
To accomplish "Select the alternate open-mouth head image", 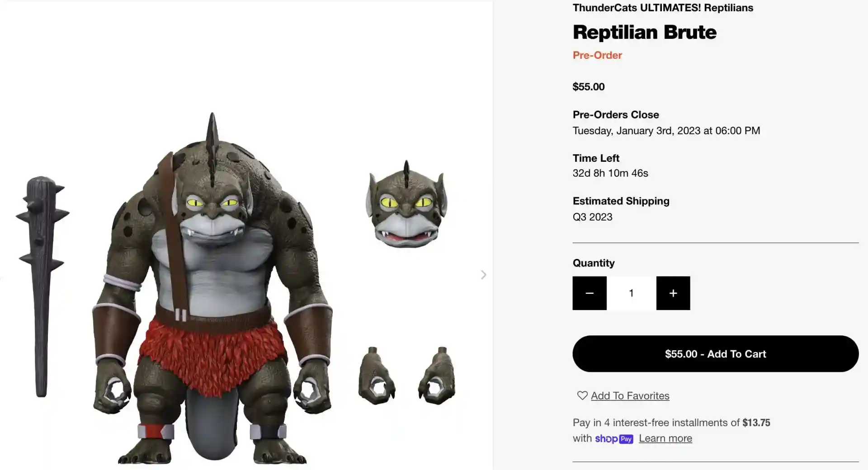I will click(407, 206).
